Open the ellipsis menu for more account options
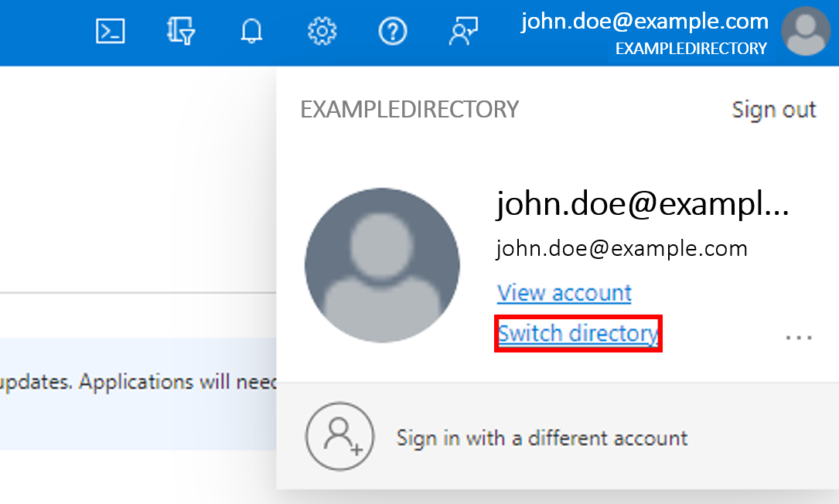The width and height of the screenshot is (839, 504). [799, 336]
